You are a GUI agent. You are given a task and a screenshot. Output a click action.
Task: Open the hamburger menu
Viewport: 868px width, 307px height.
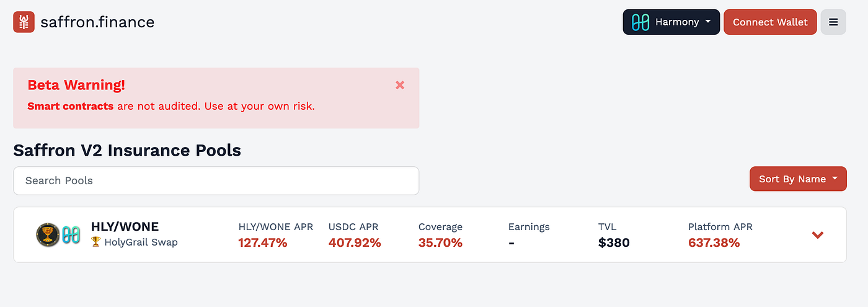pos(833,22)
